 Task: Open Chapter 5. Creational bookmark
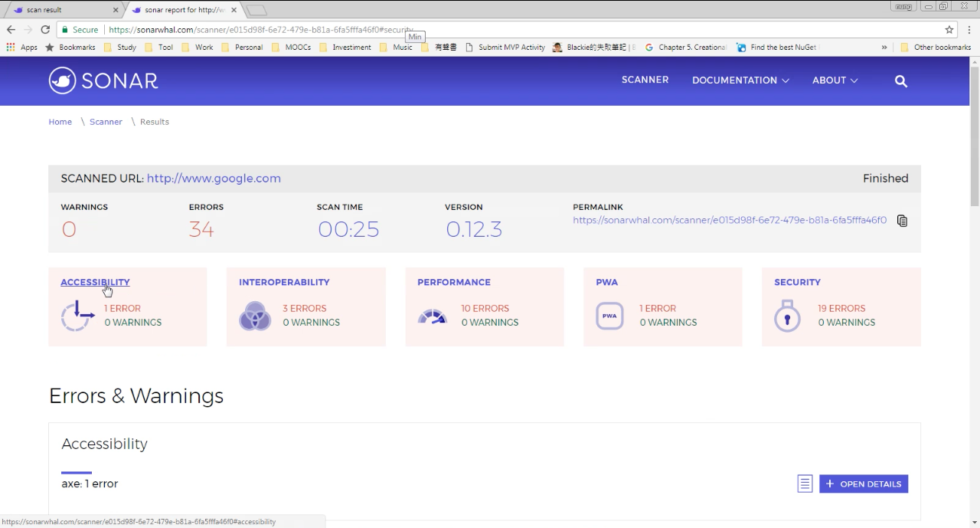point(686,47)
